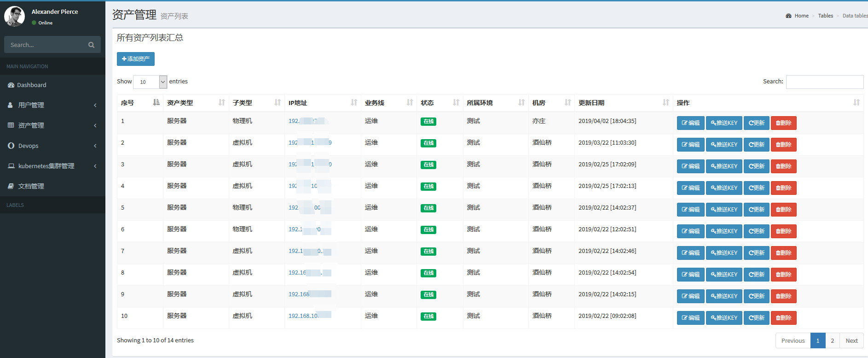This screenshot has height=358, width=868.
Task: Click 推送KEY button for row 7
Action: pos(724,253)
